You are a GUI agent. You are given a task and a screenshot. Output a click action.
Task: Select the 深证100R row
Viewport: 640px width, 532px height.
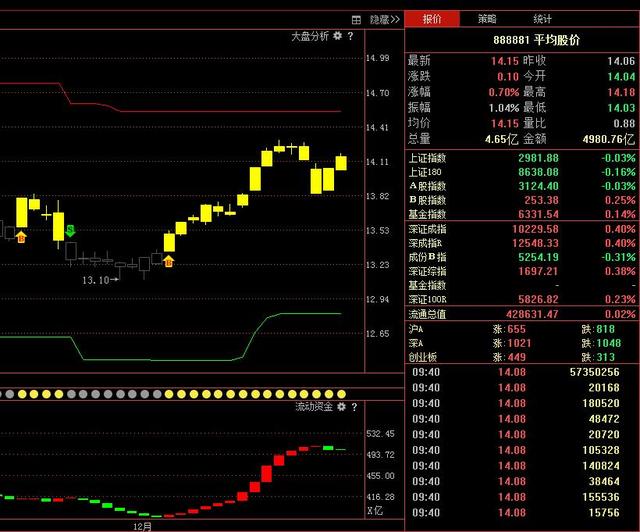[x=522, y=299]
